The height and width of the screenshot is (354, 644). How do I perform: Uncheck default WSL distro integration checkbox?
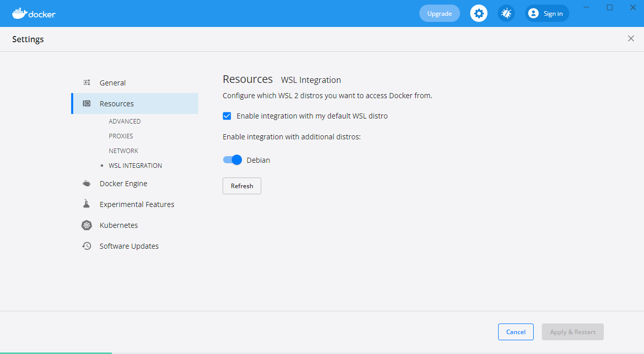[227, 116]
